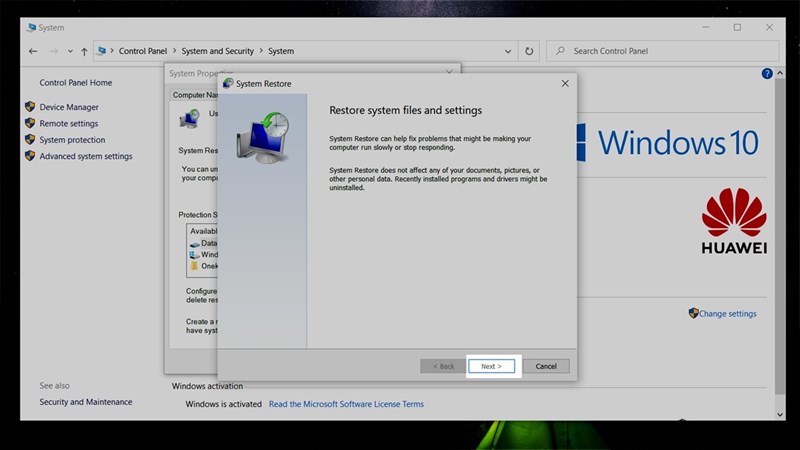Maximize the System window
Viewport: 800px width, 450px height.
point(737,28)
